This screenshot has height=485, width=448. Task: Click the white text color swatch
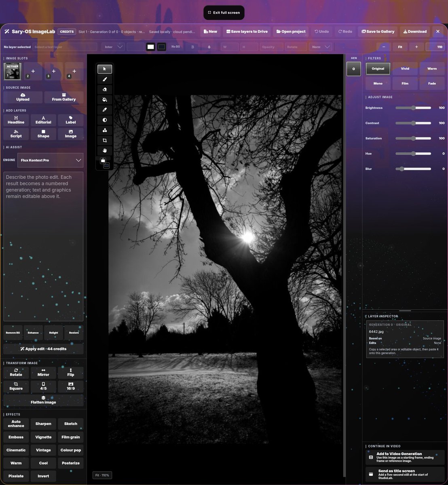(150, 47)
